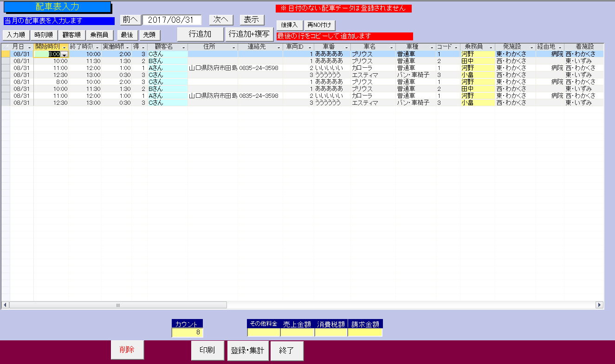Expand the 車種 column filter arrow

[432, 47]
